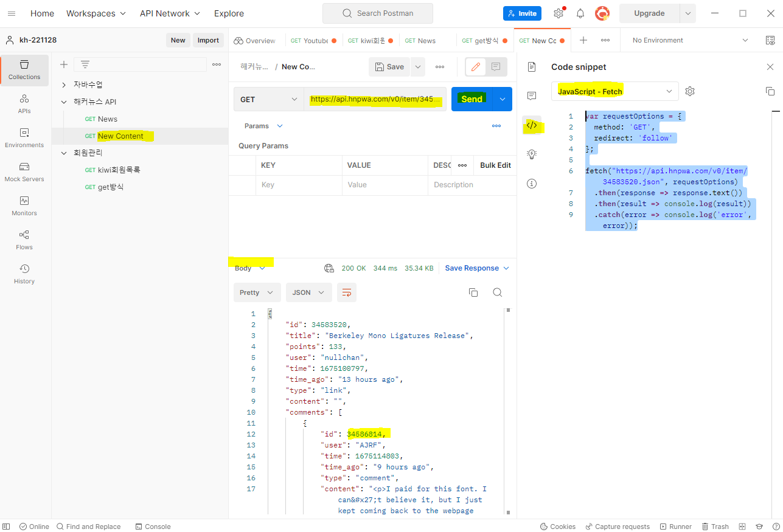Open the History sidebar panel
The image size is (783, 532).
tap(24, 274)
